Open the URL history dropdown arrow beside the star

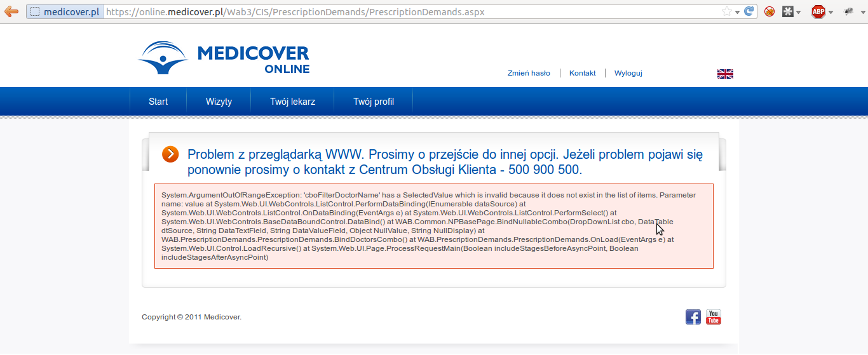(737, 12)
